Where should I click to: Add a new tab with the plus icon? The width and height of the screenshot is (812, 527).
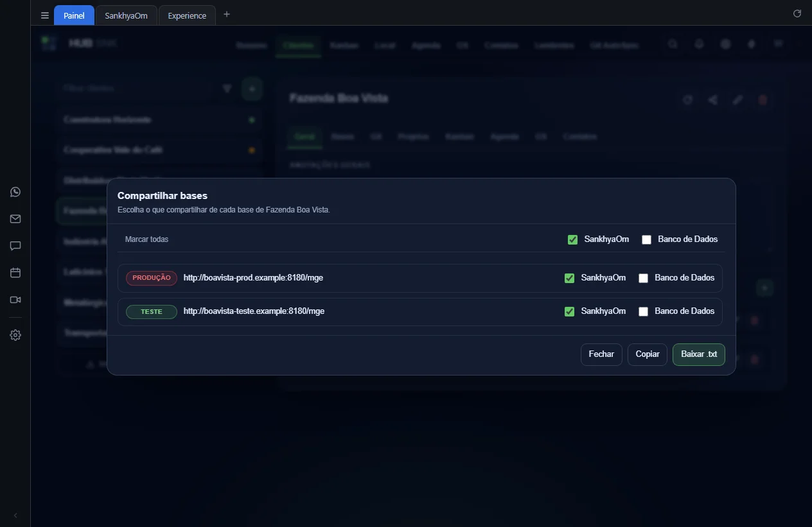click(x=226, y=15)
